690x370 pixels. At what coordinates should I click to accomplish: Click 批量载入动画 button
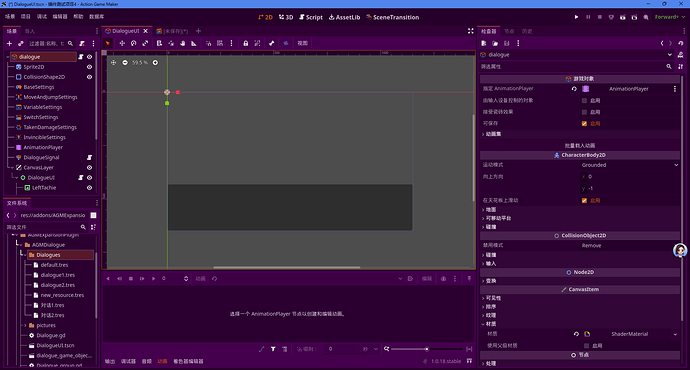click(x=580, y=146)
